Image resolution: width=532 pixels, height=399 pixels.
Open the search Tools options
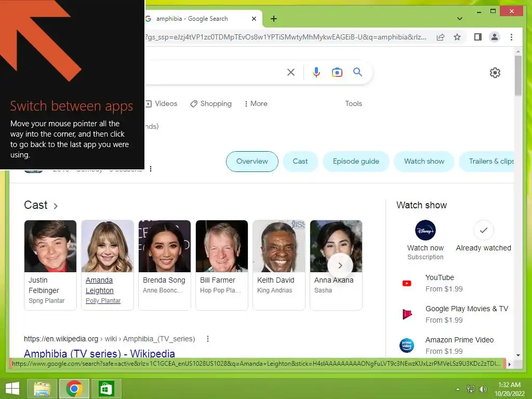[x=353, y=103]
